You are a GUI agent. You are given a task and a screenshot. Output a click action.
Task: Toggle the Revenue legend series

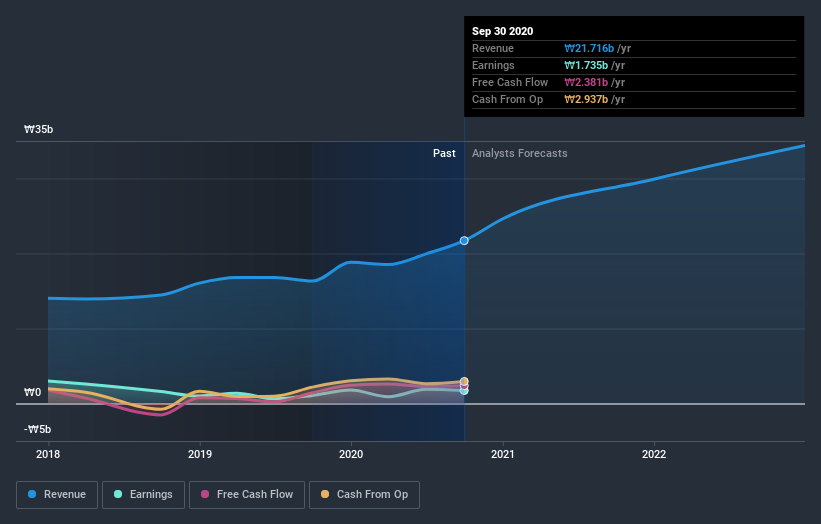click(x=57, y=494)
